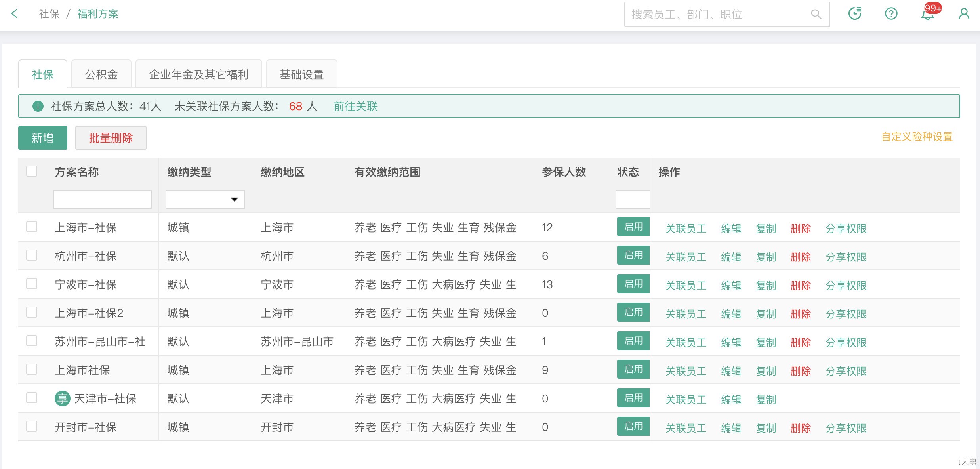This screenshot has height=469, width=980.
Task: Click the 批量删除 button
Action: (x=111, y=137)
